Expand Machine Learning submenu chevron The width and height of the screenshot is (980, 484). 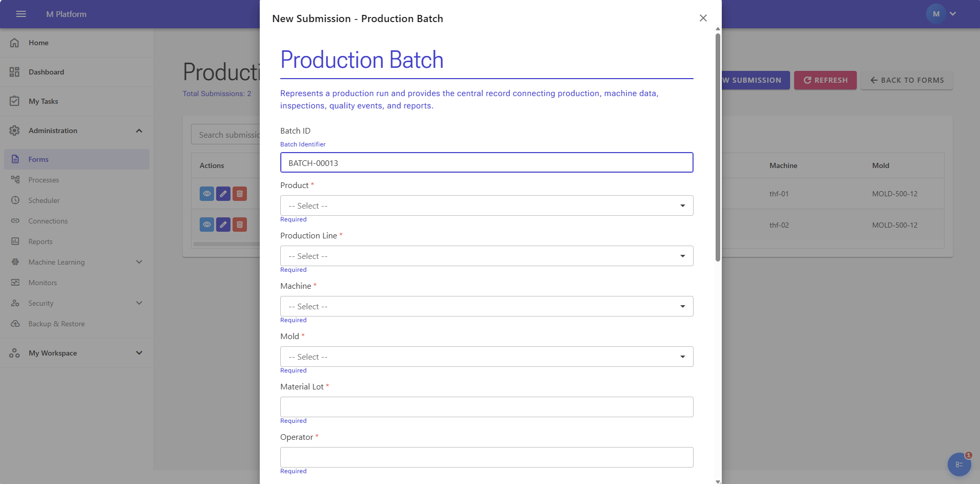[x=139, y=262]
